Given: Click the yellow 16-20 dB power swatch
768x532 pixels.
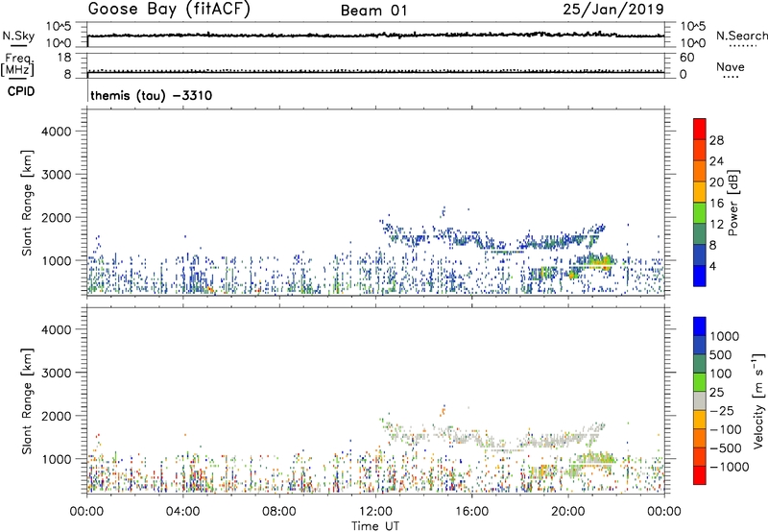Looking at the screenshot, I should (x=700, y=192).
